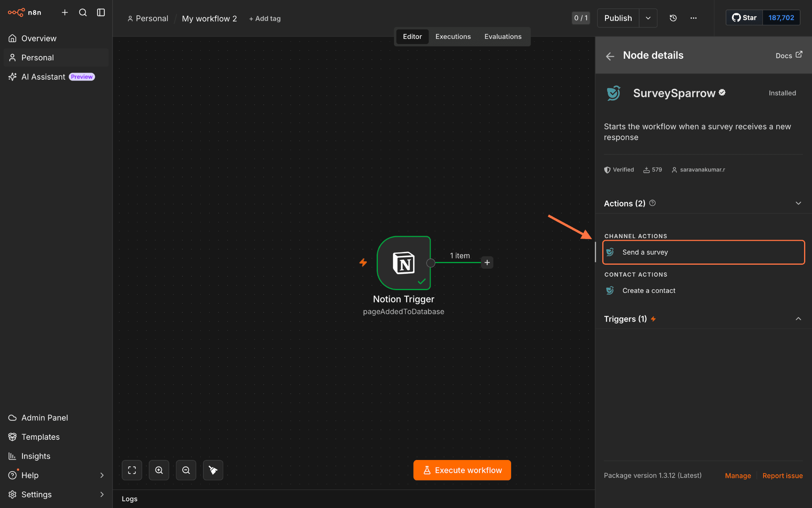Add a node with the plus connector
Image resolution: width=812 pixels, height=508 pixels.
487,262
